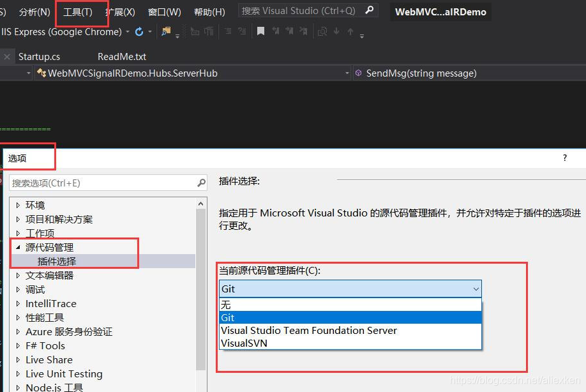This screenshot has height=392, width=586.
Task: Click the clear all bookmarks icon
Action: 303,31
